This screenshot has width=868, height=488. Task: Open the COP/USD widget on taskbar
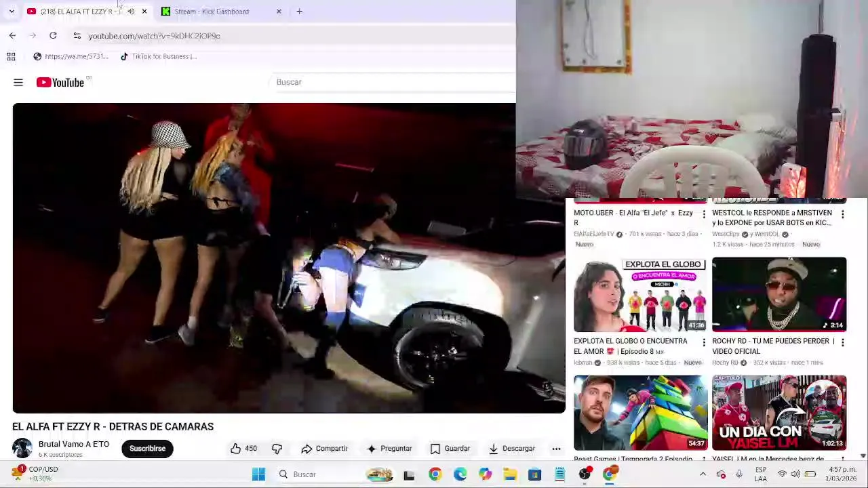pyautogui.click(x=35, y=474)
